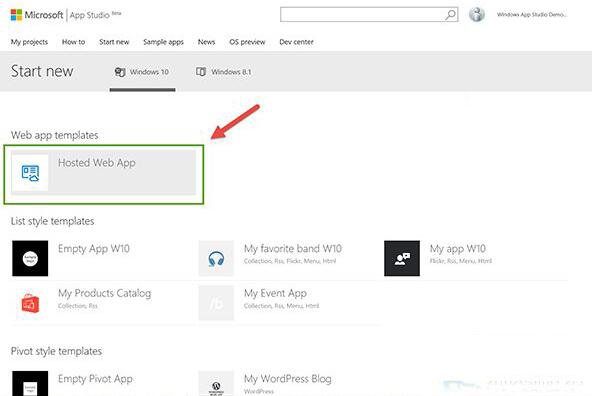Click description text under My favorite band W10
Viewport: 603px width, 396px height.
[290, 261]
